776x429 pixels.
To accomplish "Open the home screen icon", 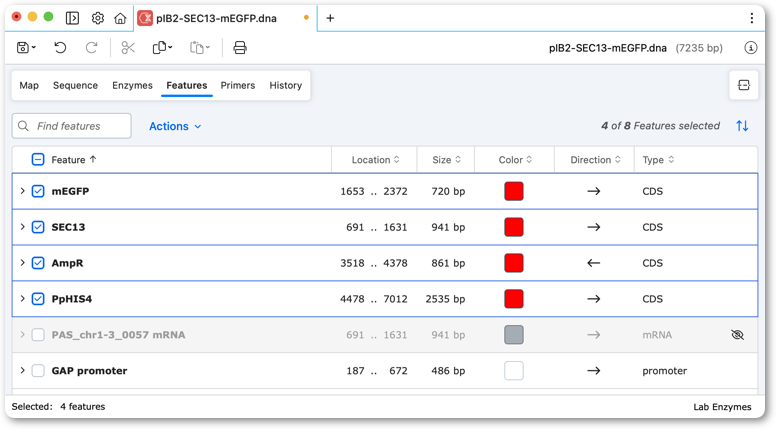I will tap(120, 18).
